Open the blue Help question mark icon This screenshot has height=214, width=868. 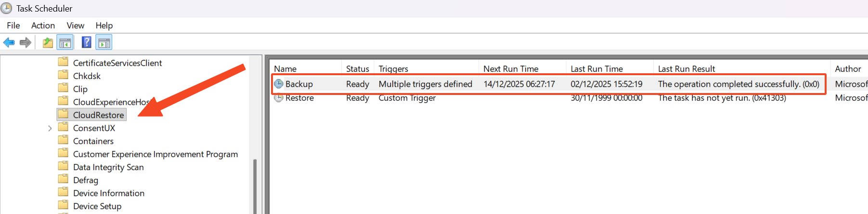87,42
